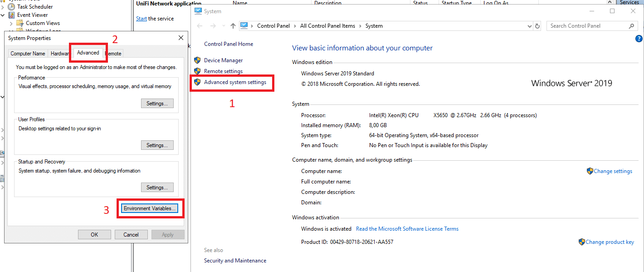Click the forward arrow in the System window
The width and height of the screenshot is (644, 272).
click(x=214, y=26)
